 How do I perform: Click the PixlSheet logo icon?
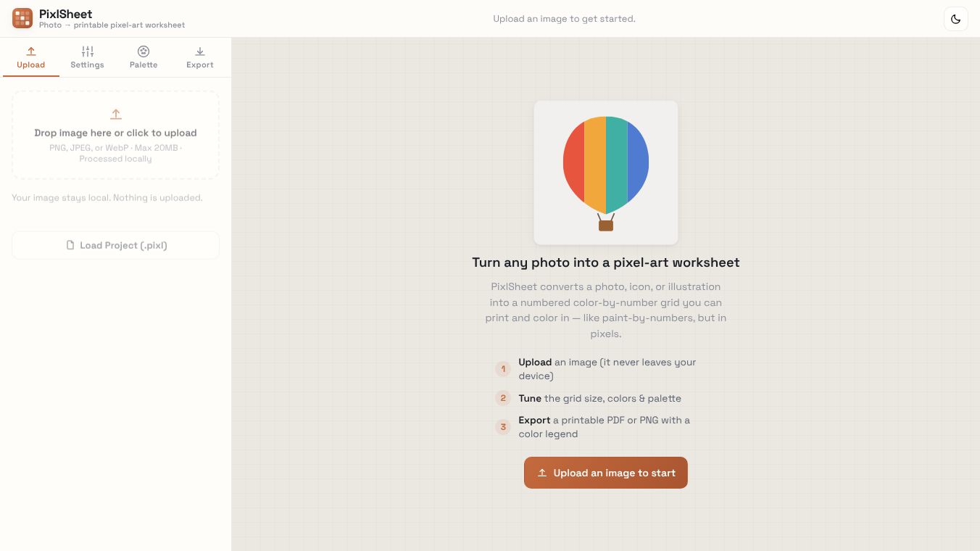tap(22, 18)
